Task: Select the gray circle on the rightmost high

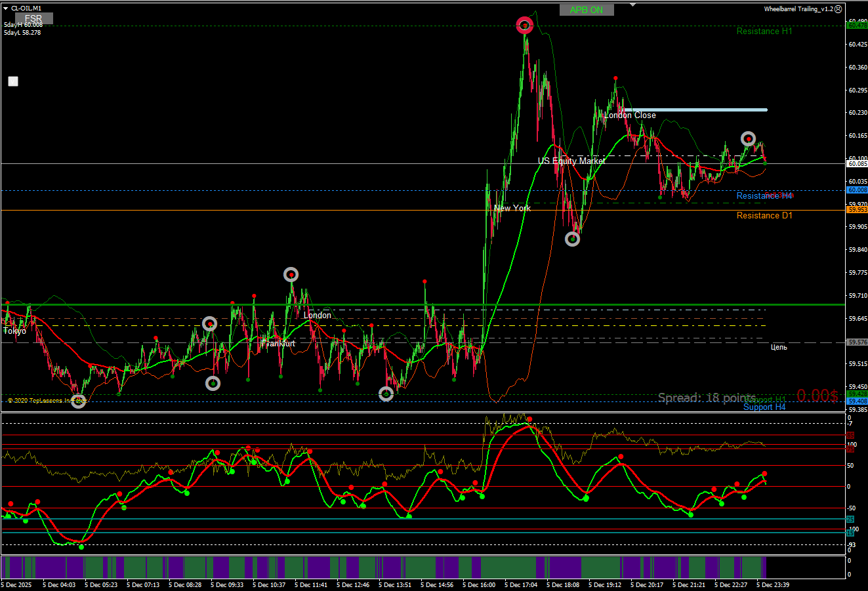Action: (x=749, y=138)
